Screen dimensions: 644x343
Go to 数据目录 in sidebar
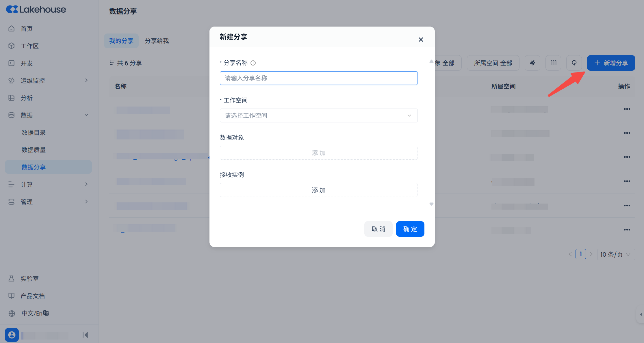coord(34,133)
